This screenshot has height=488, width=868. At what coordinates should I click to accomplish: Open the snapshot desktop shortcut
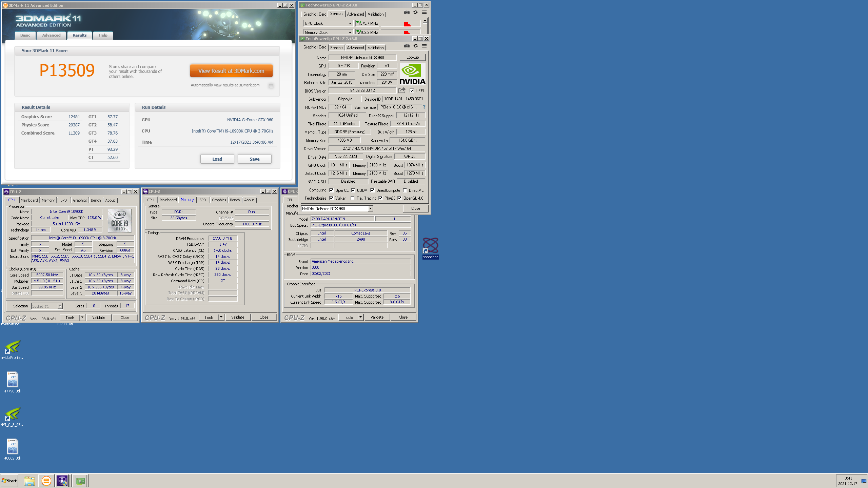point(430,248)
